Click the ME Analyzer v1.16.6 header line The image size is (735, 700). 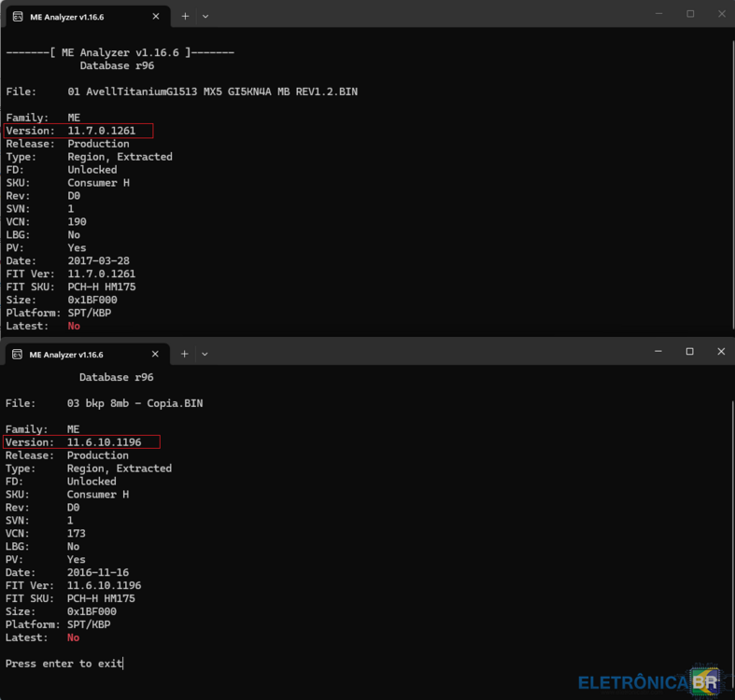point(120,52)
